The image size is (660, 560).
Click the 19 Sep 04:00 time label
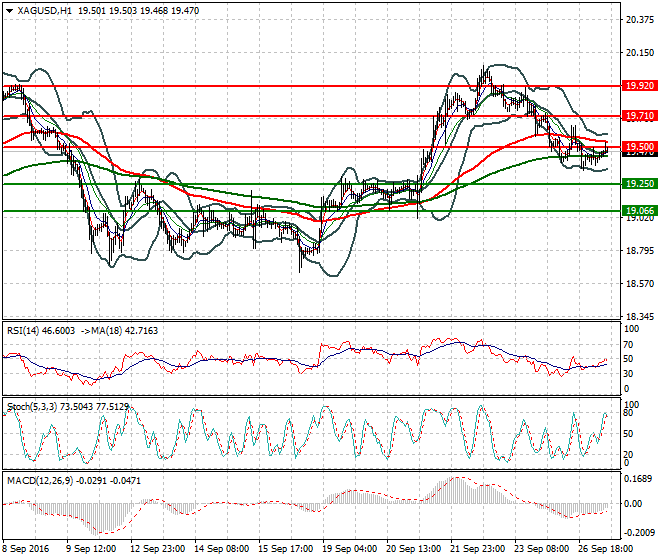tap(349, 549)
